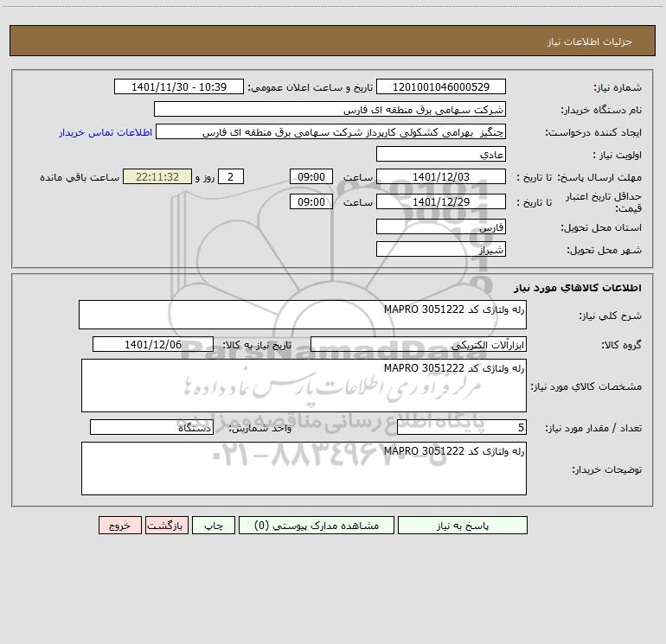Click the 'اولویت نیاز :' label
666x644 pixels.
tap(618, 156)
